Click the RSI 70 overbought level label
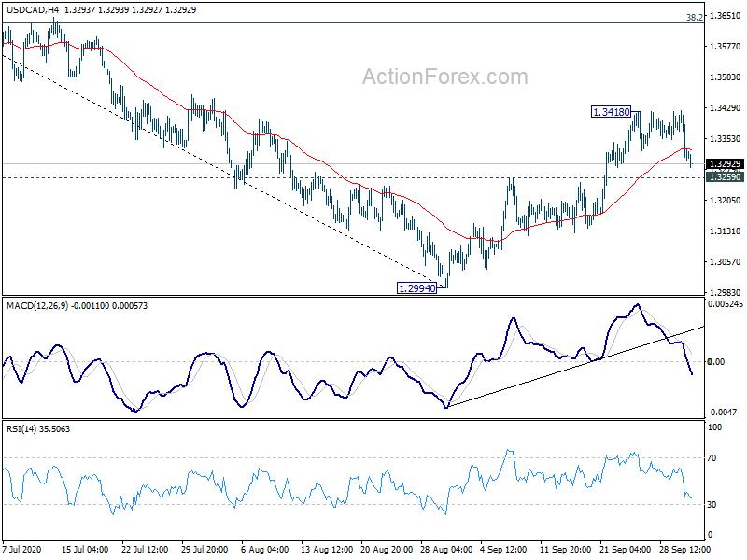 click(712, 458)
